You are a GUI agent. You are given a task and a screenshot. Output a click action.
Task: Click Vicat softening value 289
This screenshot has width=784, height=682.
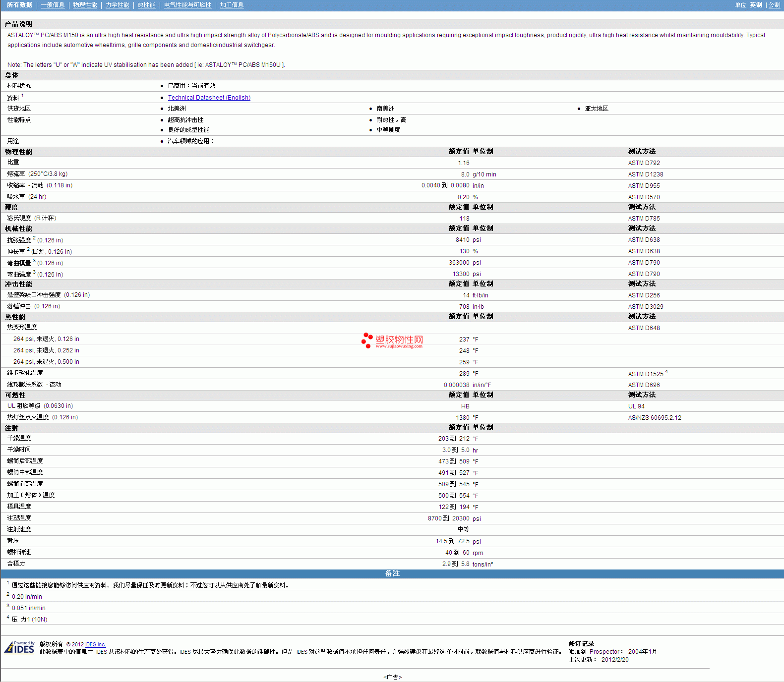[x=464, y=374]
